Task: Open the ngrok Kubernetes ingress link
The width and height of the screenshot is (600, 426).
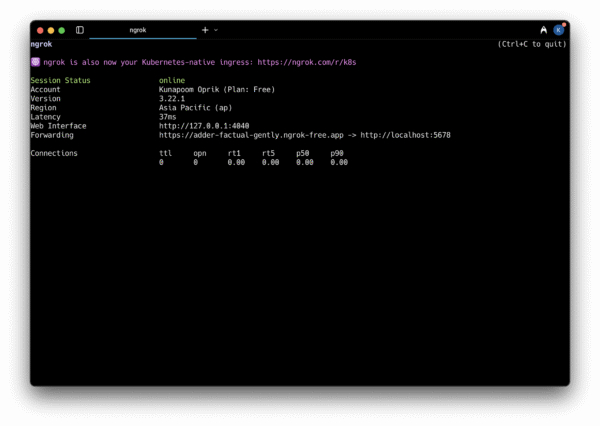Action: pyautogui.click(x=306, y=62)
